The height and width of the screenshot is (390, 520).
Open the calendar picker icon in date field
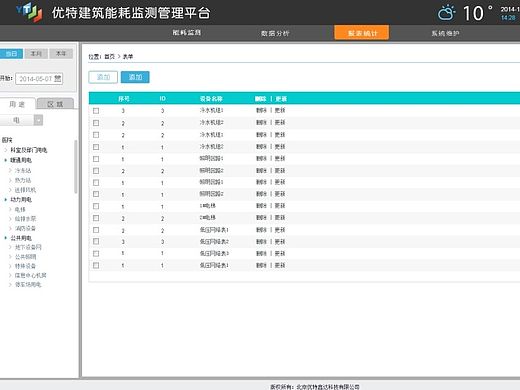58,79
